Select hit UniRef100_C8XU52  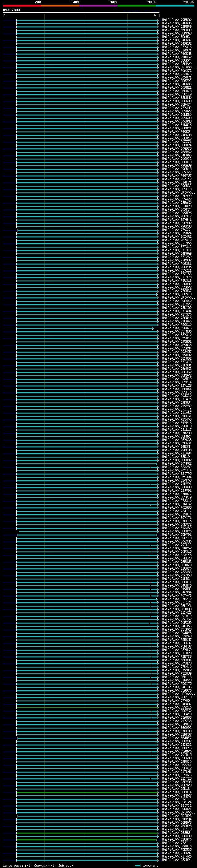[x=177, y=358]
